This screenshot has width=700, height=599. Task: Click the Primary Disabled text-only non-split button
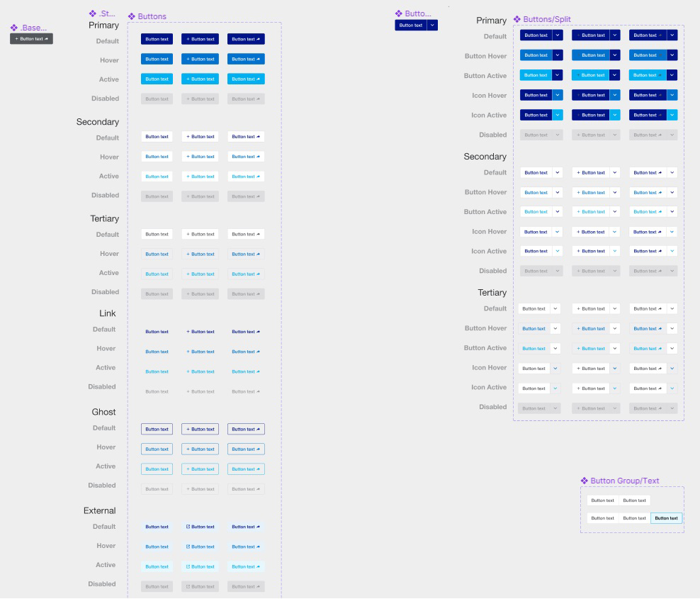157,99
